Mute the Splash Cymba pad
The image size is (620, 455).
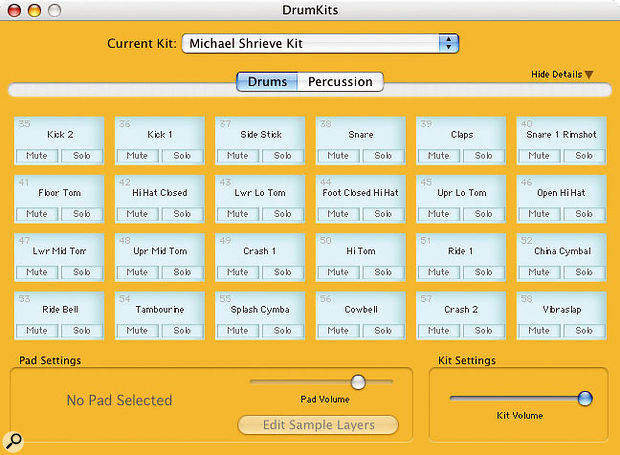238,330
